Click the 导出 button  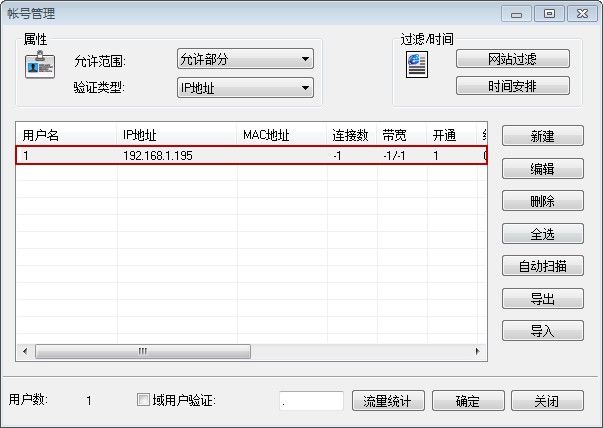click(543, 298)
